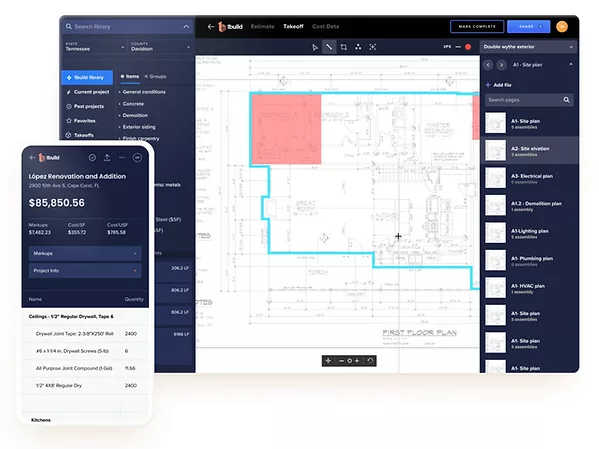Image resolution: width=599 pixels, height=449 pixels.
Task: Zoom out with the minus control
Action: tap(341, 361)
